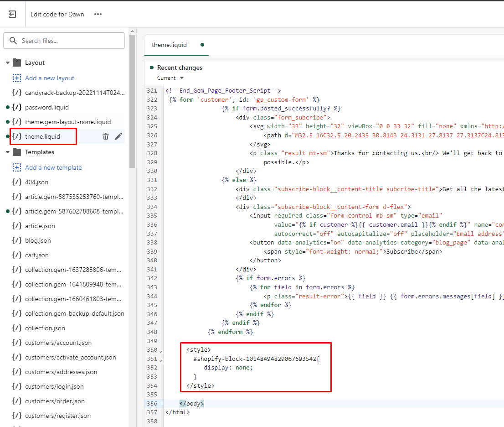Image resolution: width=504 pixels, height=427 pixels.
Task: Open customers/activate_account.json template
Action: tap(70, 358)
